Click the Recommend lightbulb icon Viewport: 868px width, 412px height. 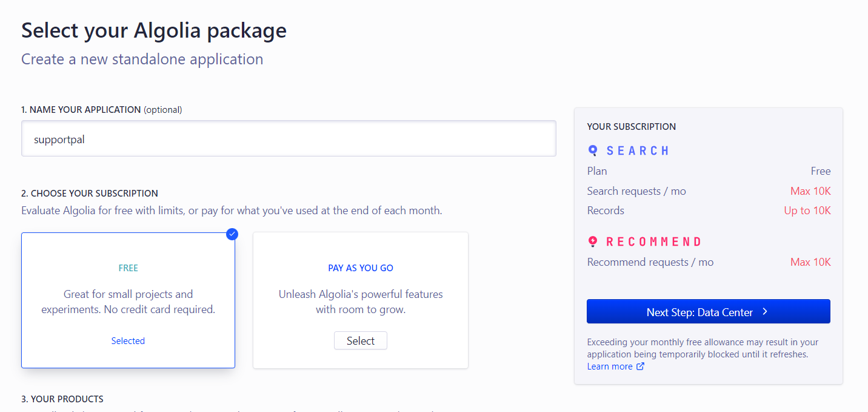tap(593, 241)
